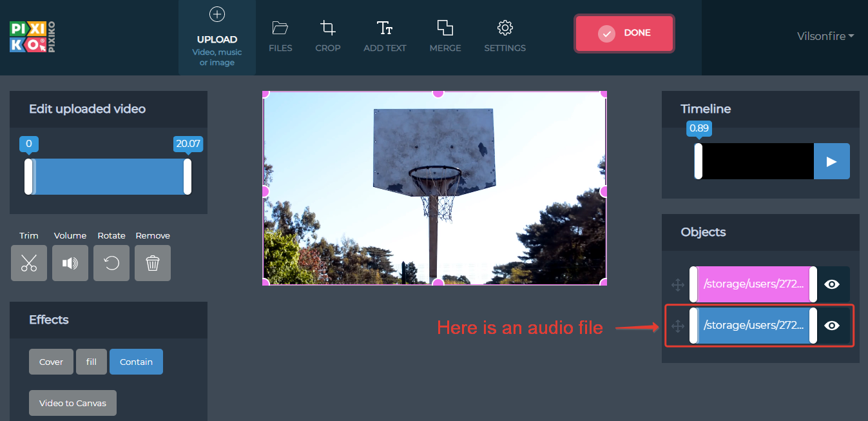Image resolution: width=868 pixels, height=421 pixels.
Task: Click the timeline playhead handle at 0.89
Action: tap(699, 161)
